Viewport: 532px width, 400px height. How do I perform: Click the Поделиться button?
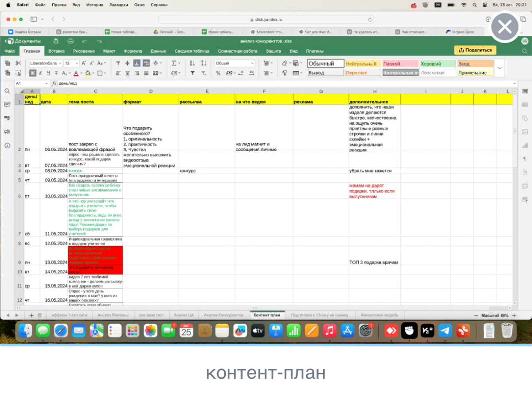coord(475,50)
